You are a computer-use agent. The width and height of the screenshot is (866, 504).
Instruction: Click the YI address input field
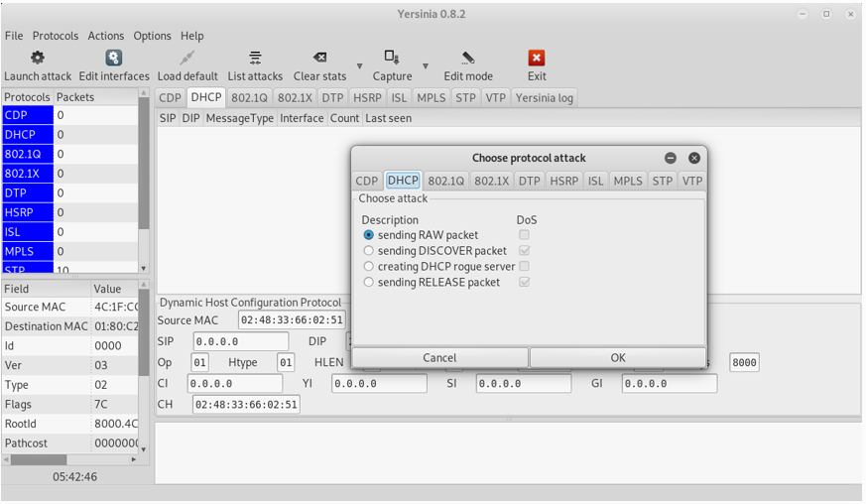[379, 384]
